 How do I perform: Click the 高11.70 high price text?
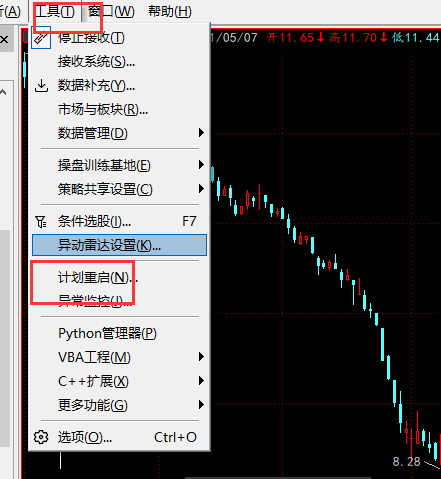point(358,38)
